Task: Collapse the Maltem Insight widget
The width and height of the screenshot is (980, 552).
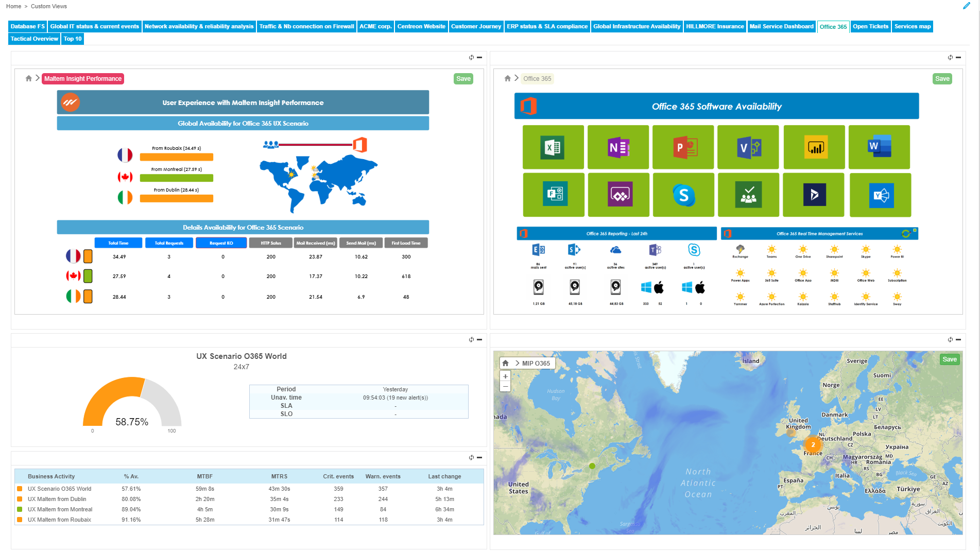Action: [479, 57]
